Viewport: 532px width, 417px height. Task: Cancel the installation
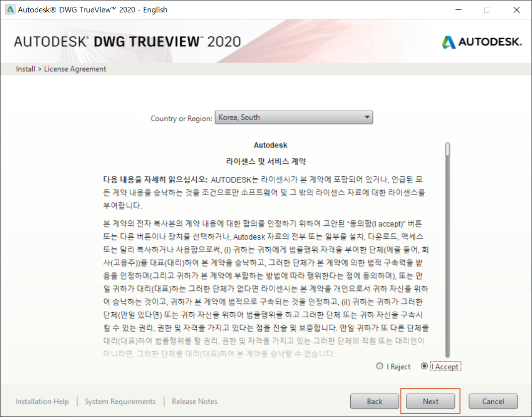[493, 402]
